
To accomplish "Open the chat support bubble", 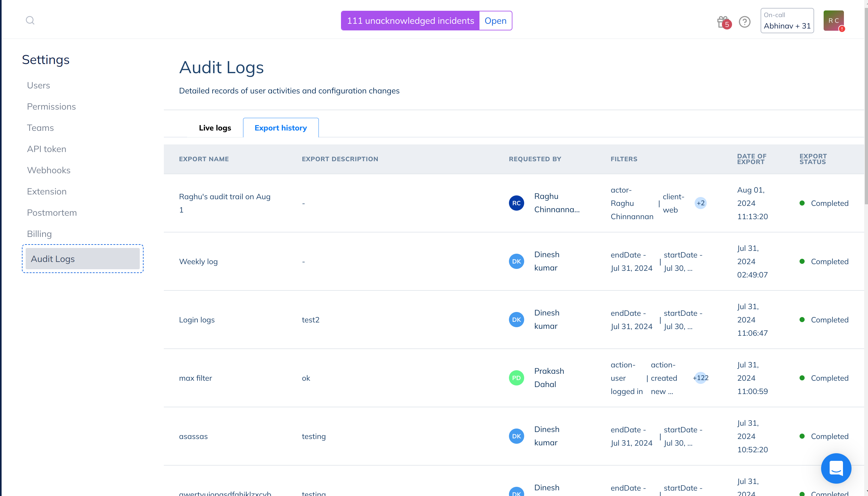I will click(836, 468).
